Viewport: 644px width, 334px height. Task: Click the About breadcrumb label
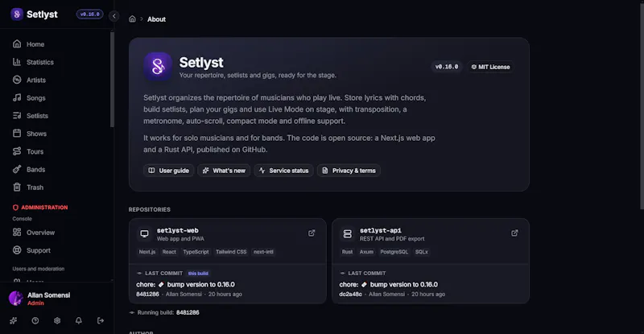tap(156, 19)
